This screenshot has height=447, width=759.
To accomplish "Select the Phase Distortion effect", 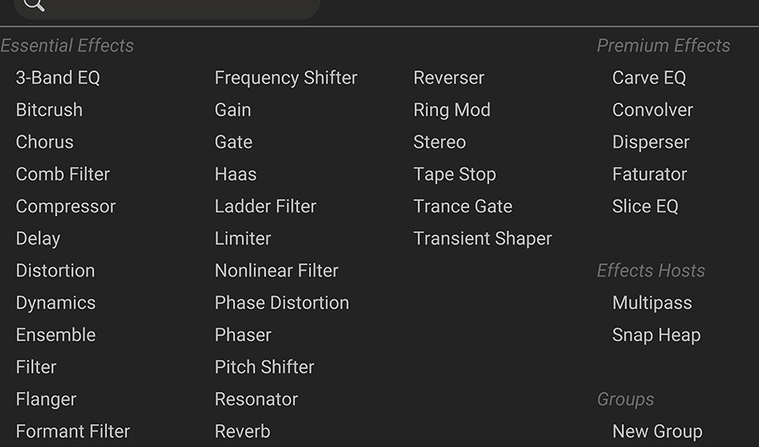I will [282, 303].
